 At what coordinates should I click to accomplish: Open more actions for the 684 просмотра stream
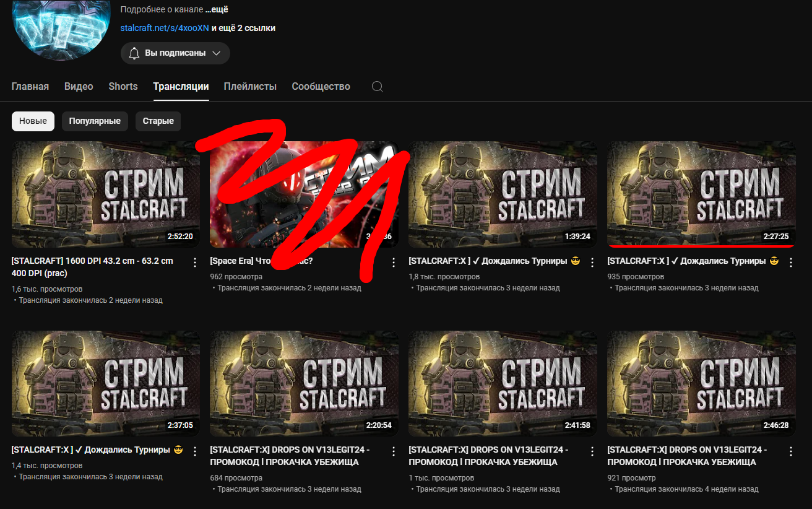pyautogui.click(x=394, y=451)
